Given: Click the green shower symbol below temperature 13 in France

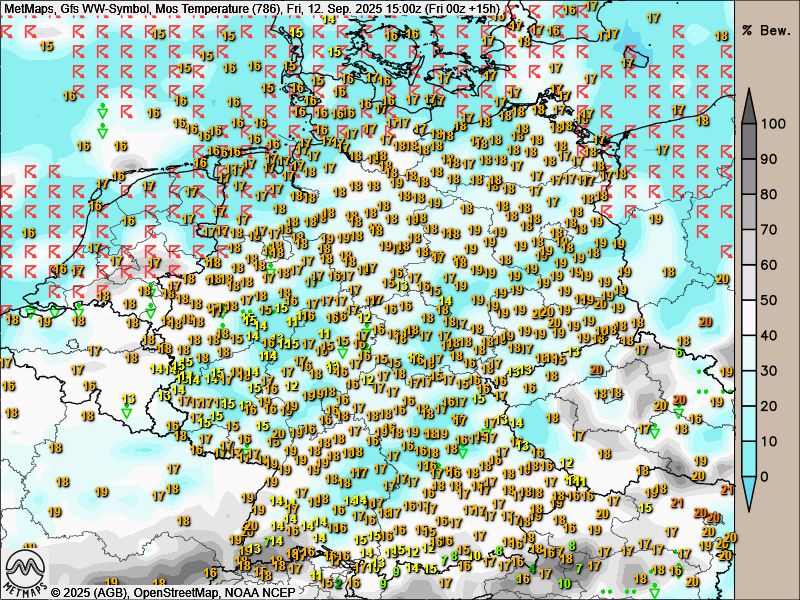Looking at the screenshot, I should click(x=128, y=411).
